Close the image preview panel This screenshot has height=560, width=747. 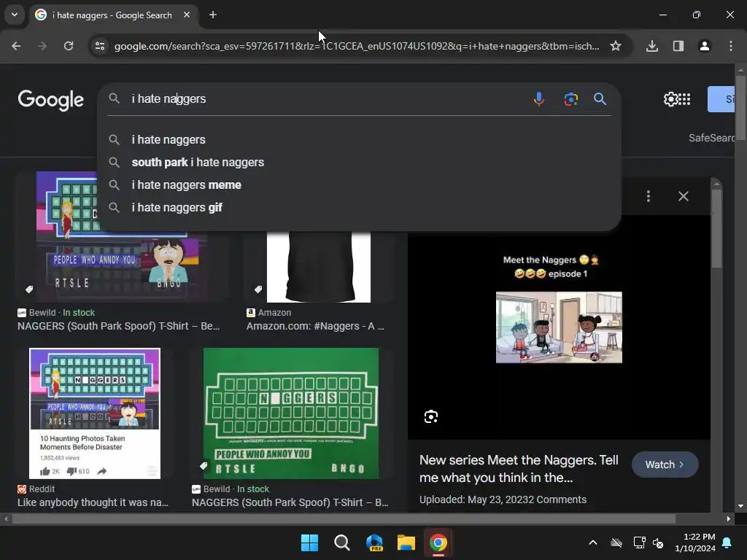[683, 196]
